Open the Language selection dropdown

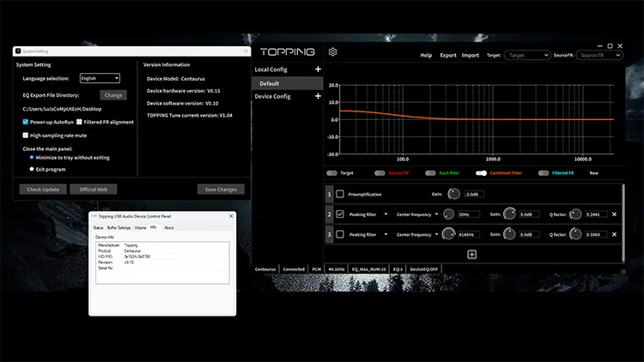tap(100, 78)
